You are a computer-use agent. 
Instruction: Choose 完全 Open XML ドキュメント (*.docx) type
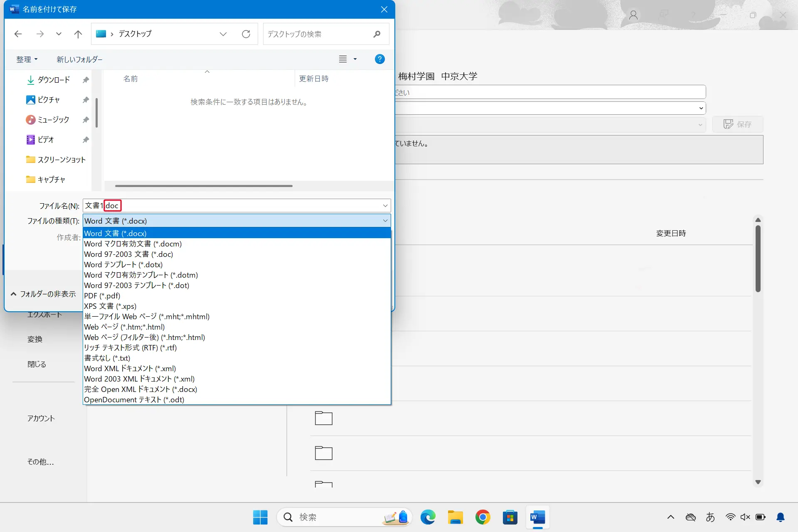coord(237,389)
